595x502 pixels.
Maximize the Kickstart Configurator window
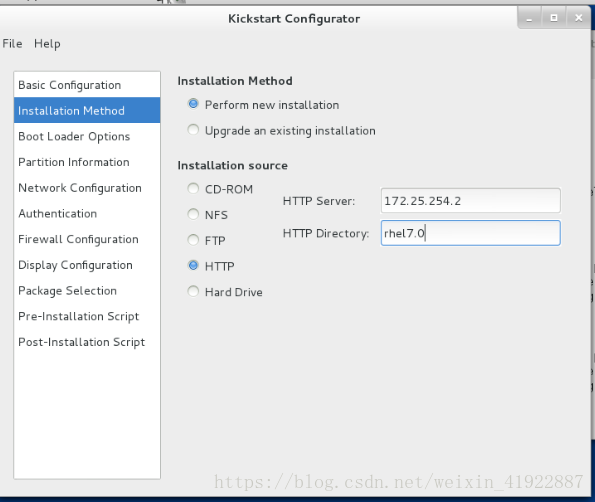click(x=554, y=18)
